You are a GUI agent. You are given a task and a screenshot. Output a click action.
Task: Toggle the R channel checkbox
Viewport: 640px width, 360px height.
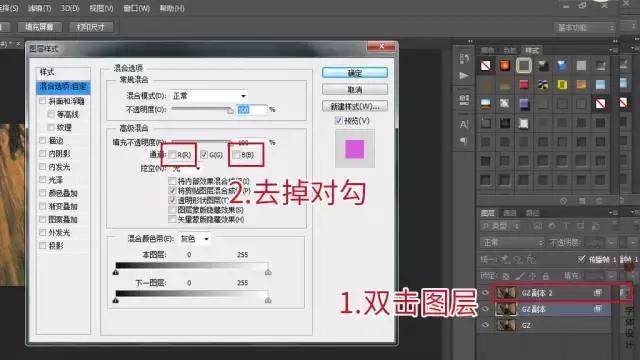coord(173,155)
